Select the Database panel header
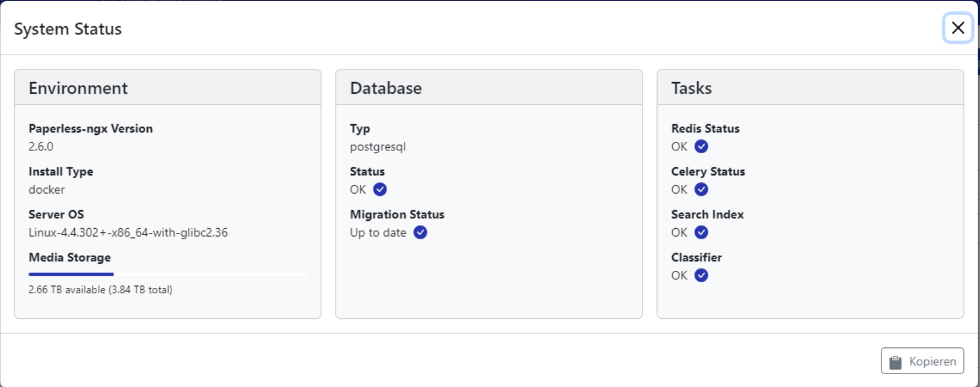This screenshot has width=980, height=387. tap(386, 88)
